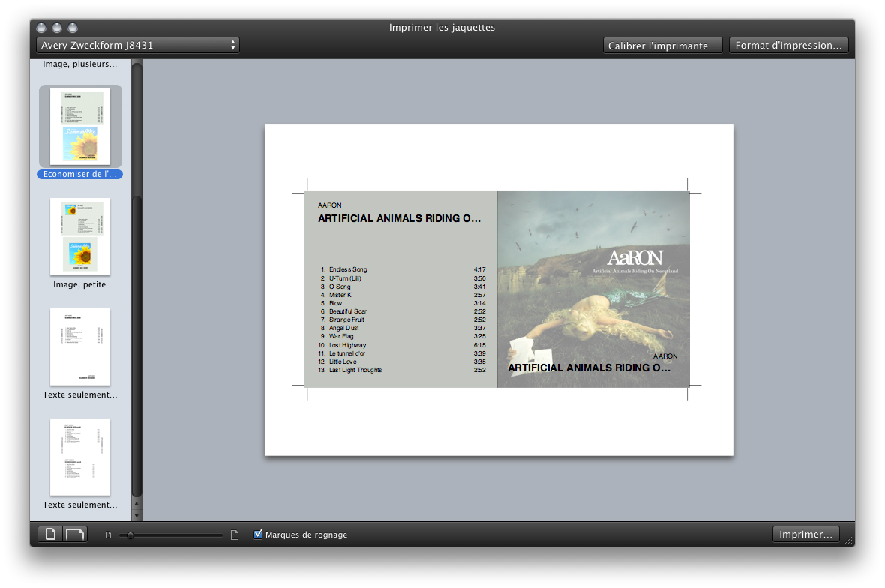Open the Avery Zweckform J8431 dropdown

tap(138, 45)
